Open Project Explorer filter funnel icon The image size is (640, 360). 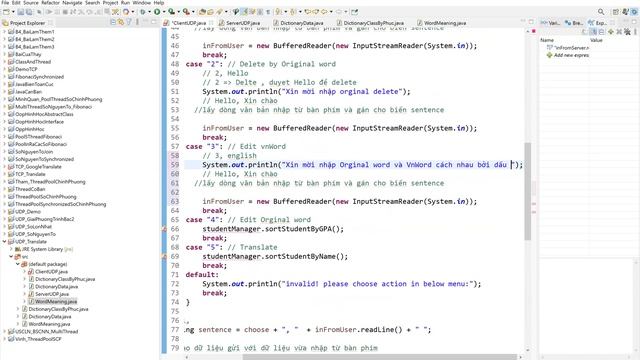(129, 22)
